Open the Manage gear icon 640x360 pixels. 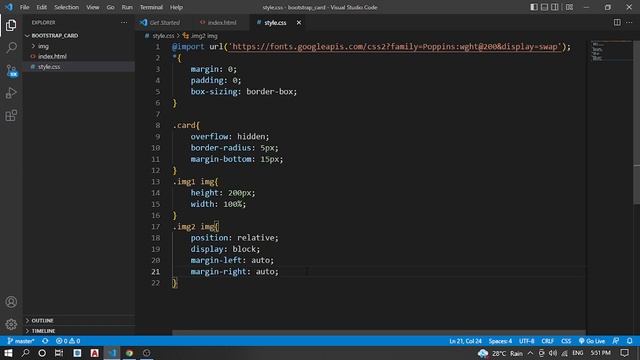(x=11, y=324)
